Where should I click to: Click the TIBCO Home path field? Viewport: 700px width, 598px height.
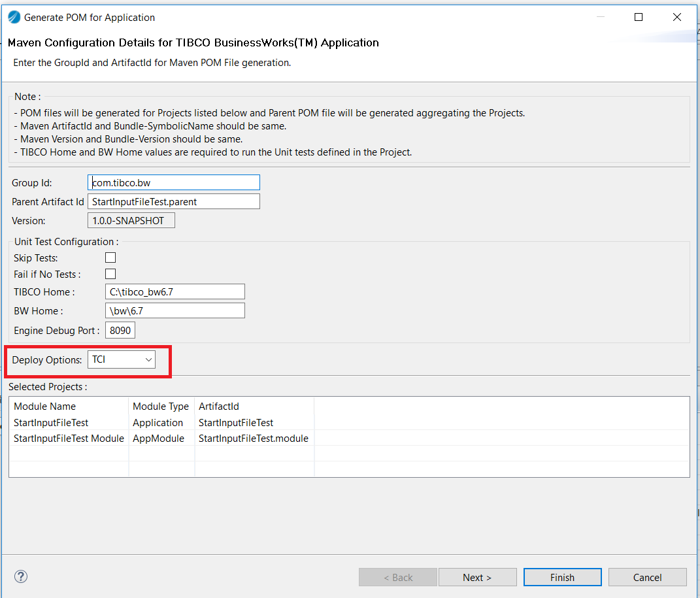175,292
